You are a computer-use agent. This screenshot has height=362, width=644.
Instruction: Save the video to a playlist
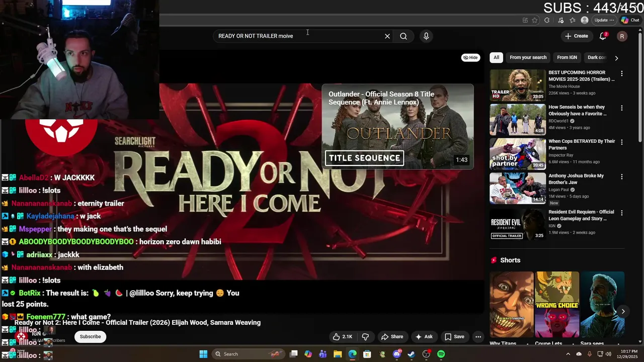tap(454, 337)
